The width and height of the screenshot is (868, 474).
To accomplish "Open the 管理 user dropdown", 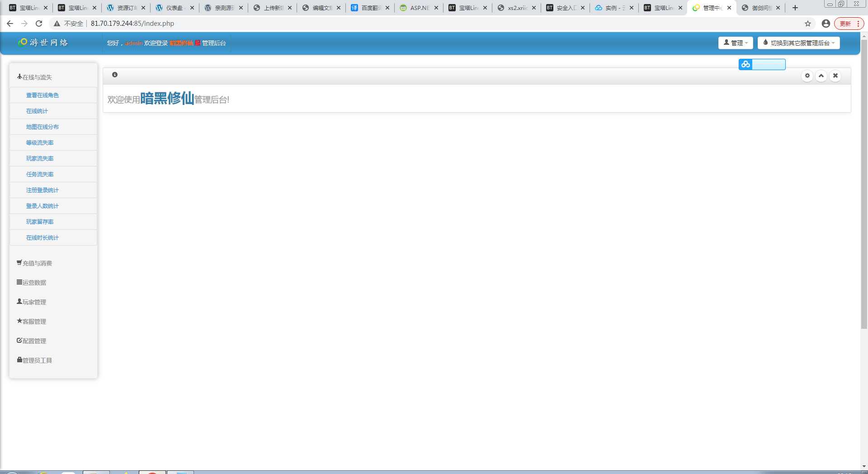I will (735, 43).
